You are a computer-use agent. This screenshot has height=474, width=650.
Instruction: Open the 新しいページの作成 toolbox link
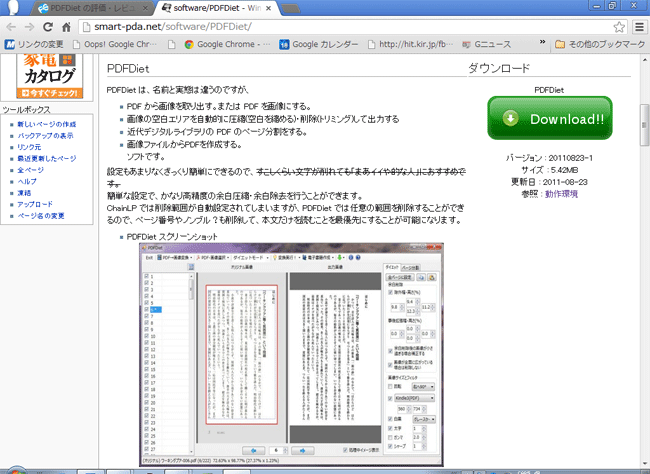46,124
